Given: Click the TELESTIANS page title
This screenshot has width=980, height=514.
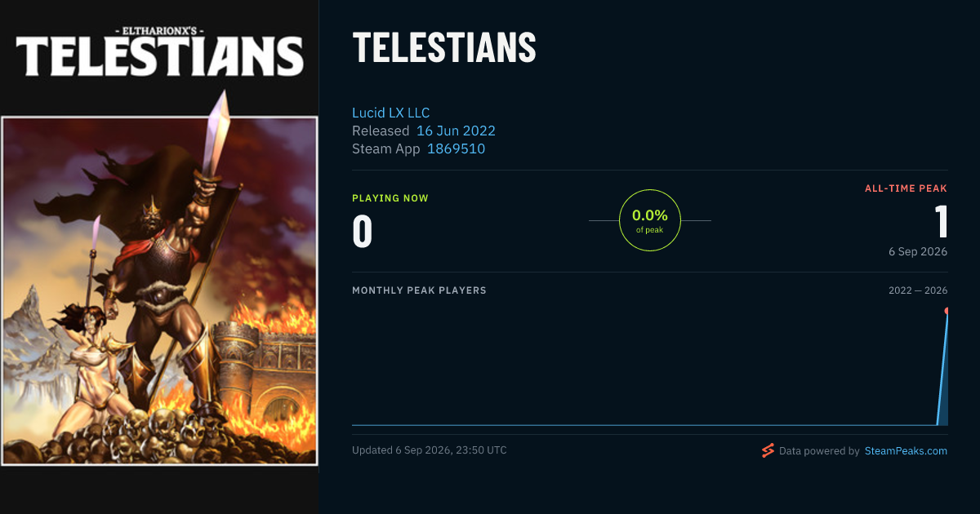Looking at the screenshot, I should pos(444,47).
